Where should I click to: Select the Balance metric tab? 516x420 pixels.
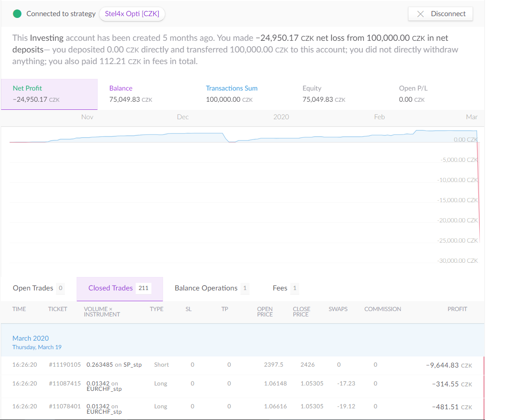point(145,94)
